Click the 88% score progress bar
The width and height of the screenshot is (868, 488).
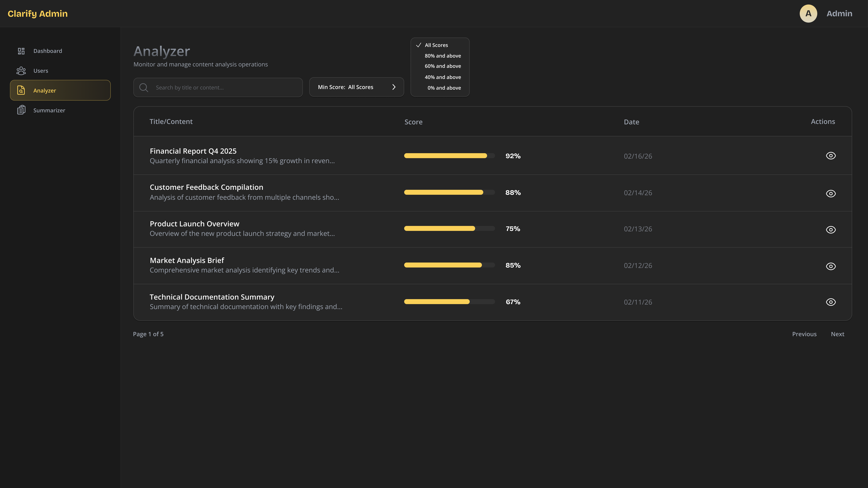449,192
